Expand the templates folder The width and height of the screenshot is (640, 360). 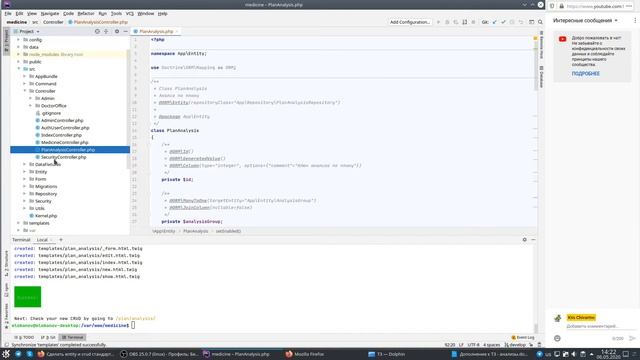[x=18, y=223]
